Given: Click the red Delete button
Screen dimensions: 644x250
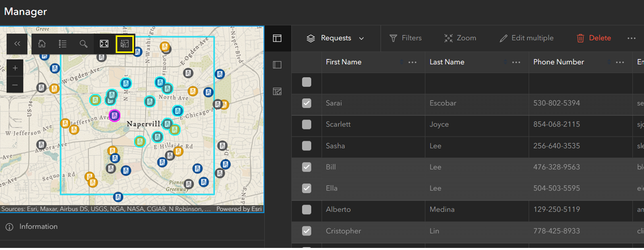Looking at the screenshot, I should pyautogui.click(x=594, y=38).
